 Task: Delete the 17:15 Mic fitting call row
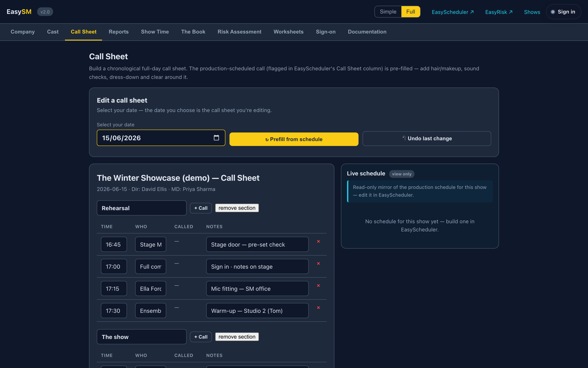(318, 285)
